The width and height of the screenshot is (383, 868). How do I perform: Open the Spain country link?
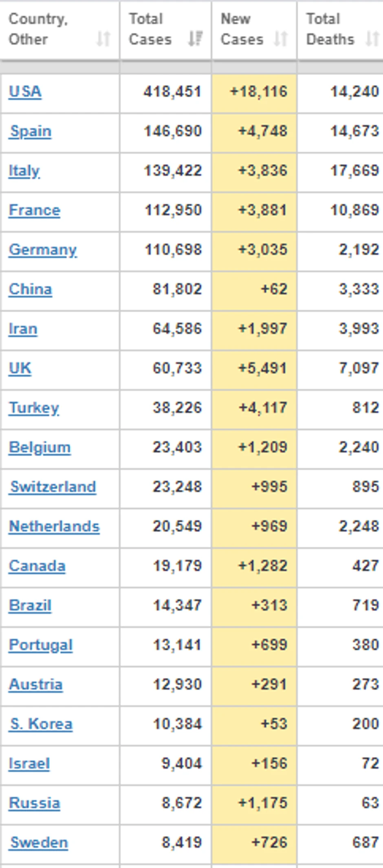tap(31, 131)
